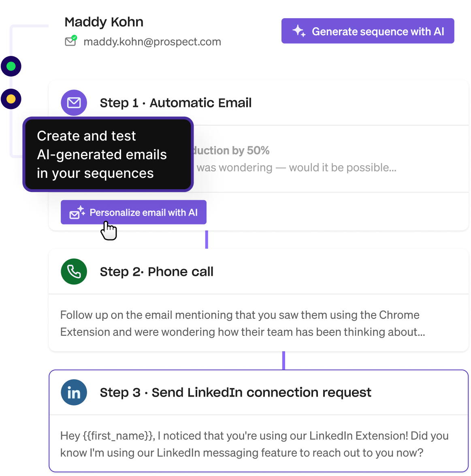Click Generate sequence with AI
The image size is (471, 476).
[x=368, y=31]
